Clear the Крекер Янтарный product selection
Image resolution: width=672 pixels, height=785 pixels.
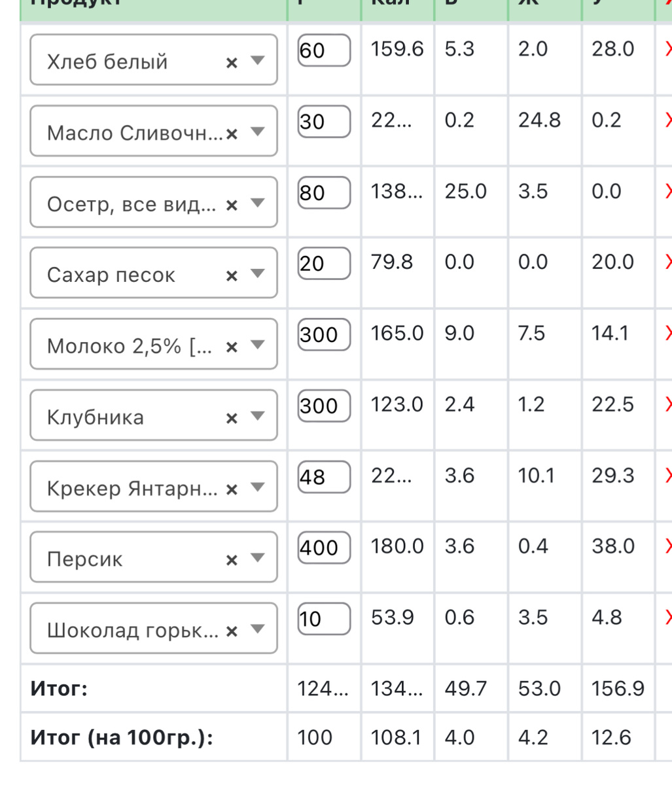[231, 489]
